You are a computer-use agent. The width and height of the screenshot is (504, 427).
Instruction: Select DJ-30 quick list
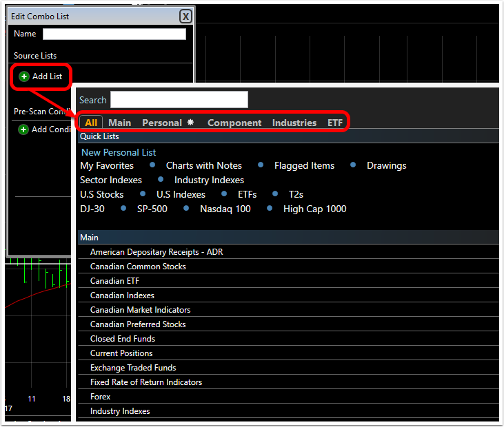click(92, 209)
